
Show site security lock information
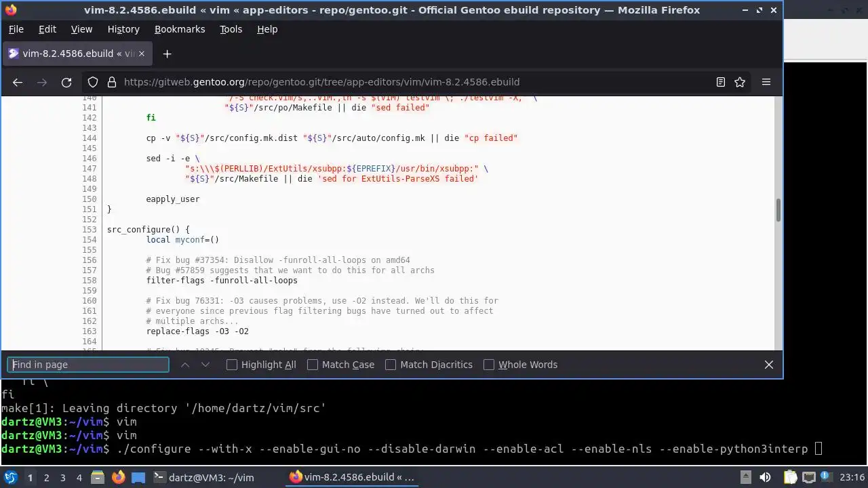click(x=111, y=82)
